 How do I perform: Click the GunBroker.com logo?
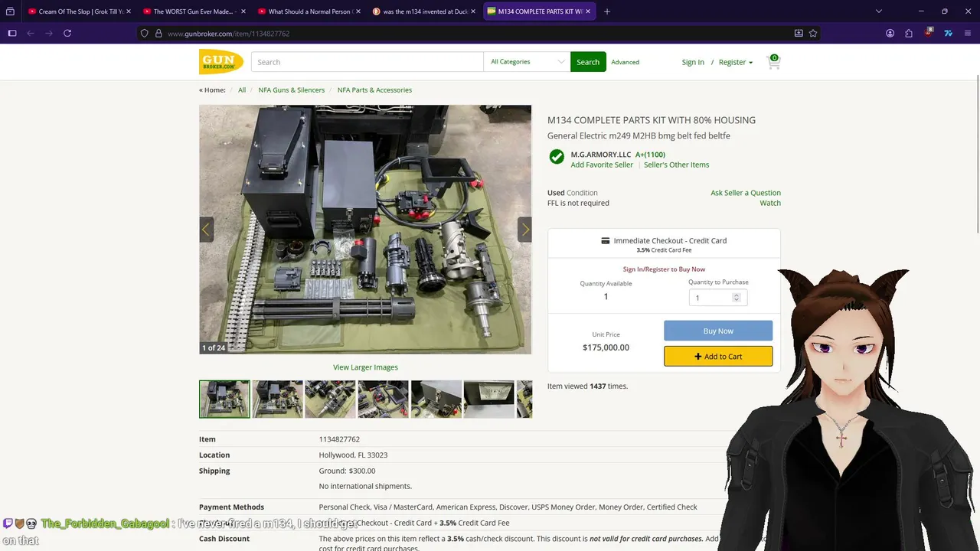tap(221, 62)
